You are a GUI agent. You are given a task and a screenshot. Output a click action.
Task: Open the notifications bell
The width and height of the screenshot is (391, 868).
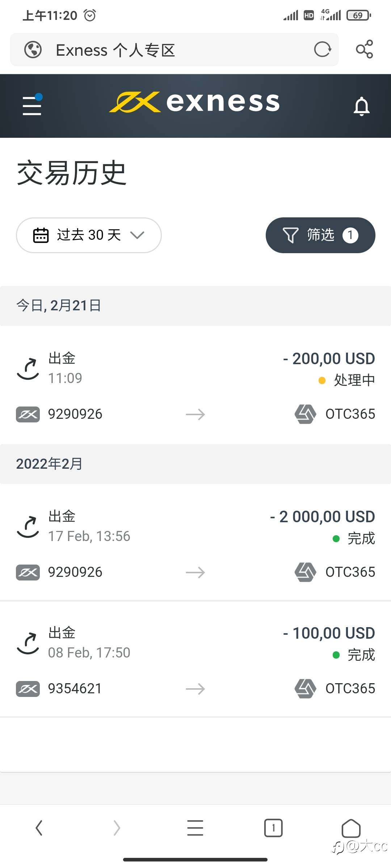point(361,106)
